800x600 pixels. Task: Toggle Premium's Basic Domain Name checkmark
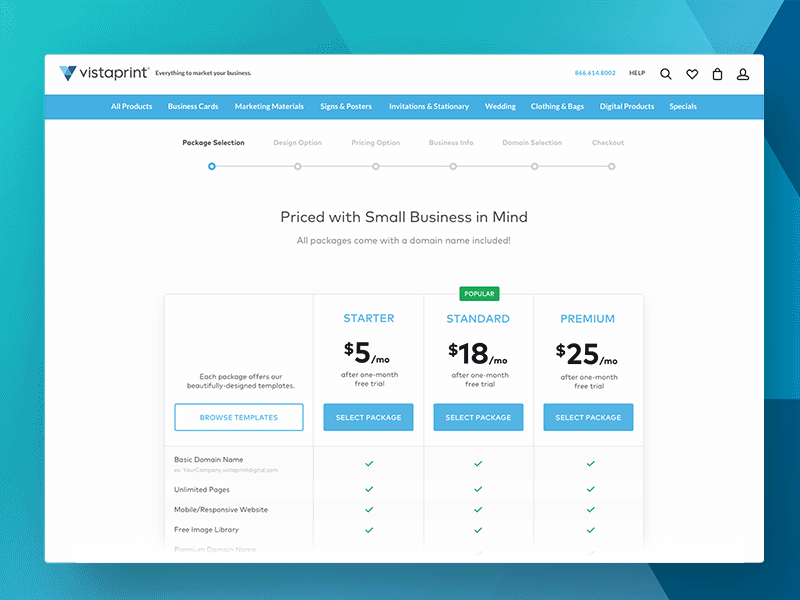point(589,464)
